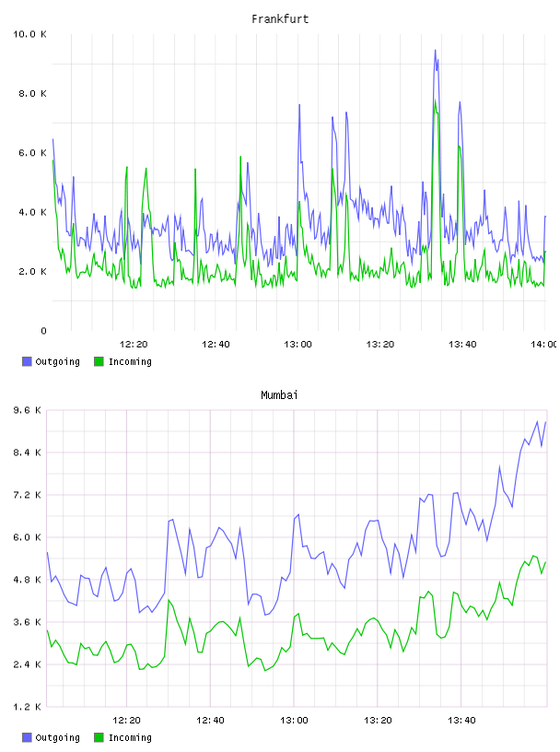This screenshot has height=752, width=560.
Task: Click Mumbai 9.6 K axis label
Action: pos(28,410)
